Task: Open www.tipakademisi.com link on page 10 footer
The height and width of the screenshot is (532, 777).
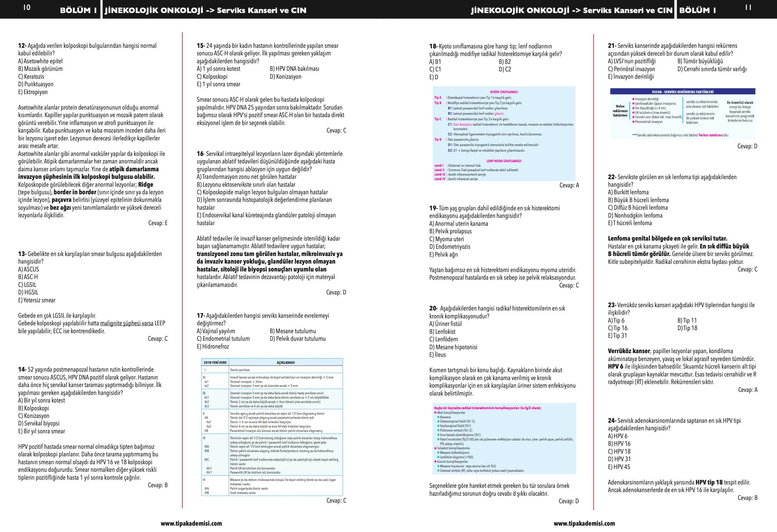Action: point(191,523)
